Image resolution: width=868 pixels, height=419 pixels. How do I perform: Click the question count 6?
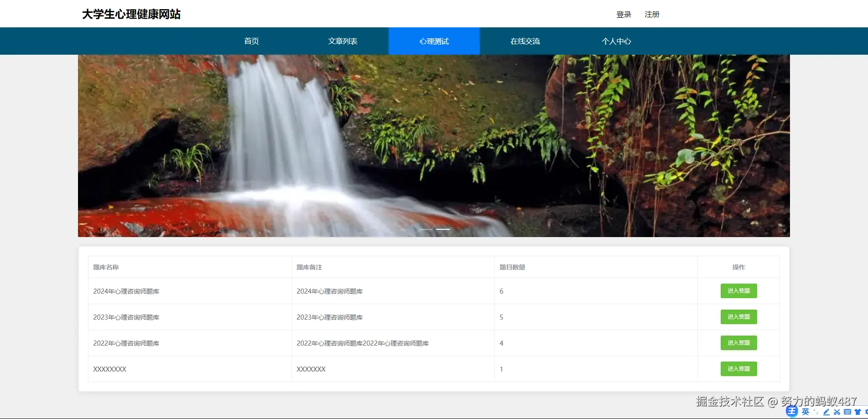(501, 291)
